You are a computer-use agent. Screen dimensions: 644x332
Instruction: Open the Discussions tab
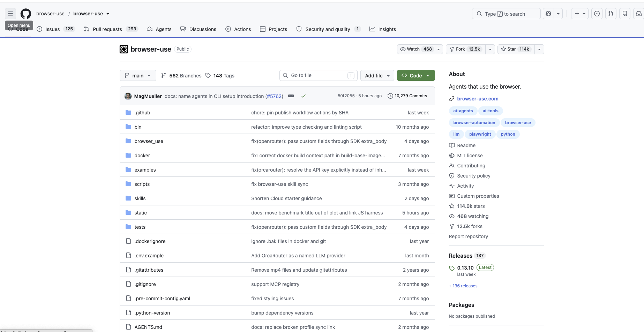198,29
